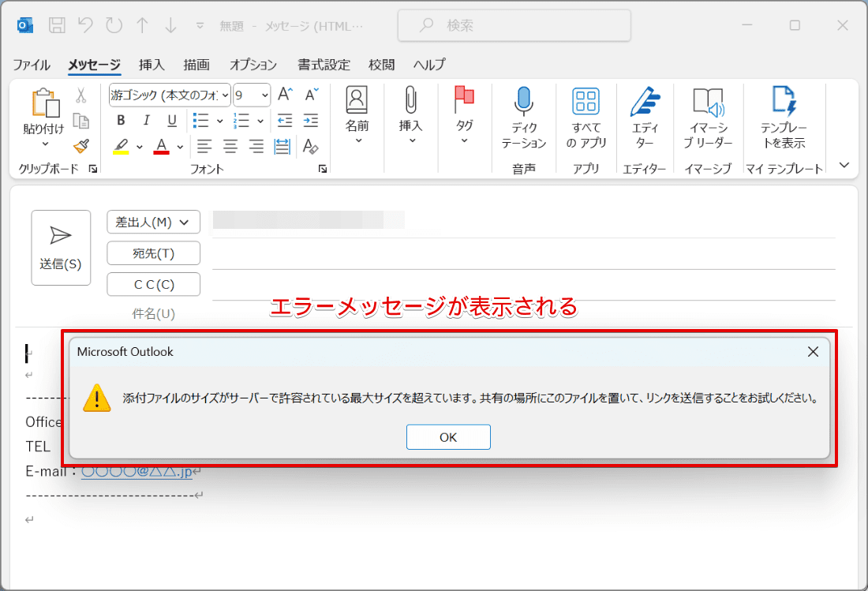Open the Quick Access Toolbar customize arrow

point(200,26)
